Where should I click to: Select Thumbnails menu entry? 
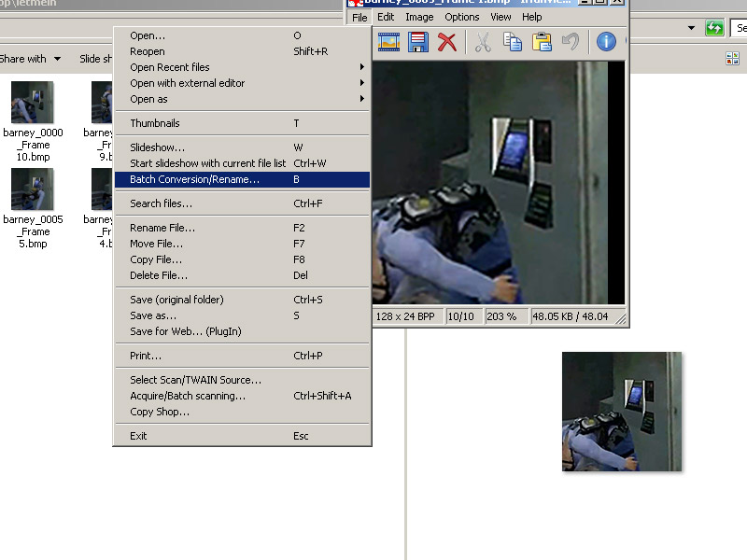click(x=242, y=123)
